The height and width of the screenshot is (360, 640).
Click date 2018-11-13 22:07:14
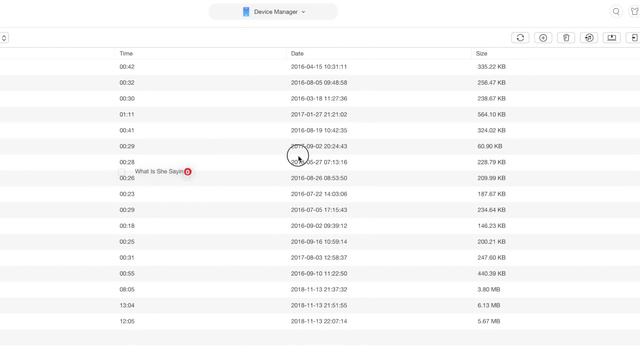point(319,321)
